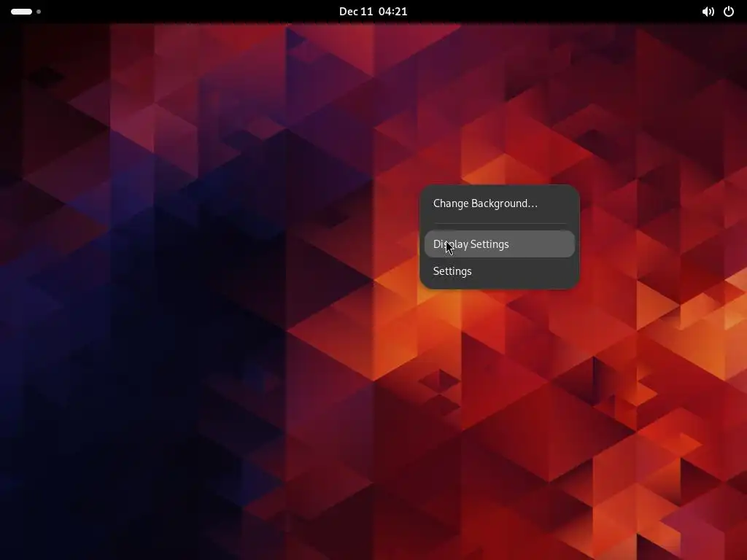
Task: Select the Settings menu entry
Action: click(499, 271)
